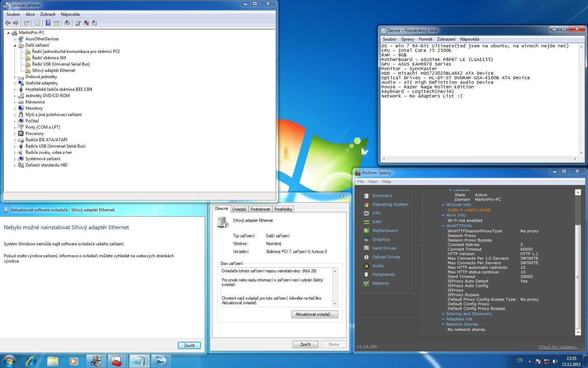Click the blue Help toolbar icon

(48, 23)
